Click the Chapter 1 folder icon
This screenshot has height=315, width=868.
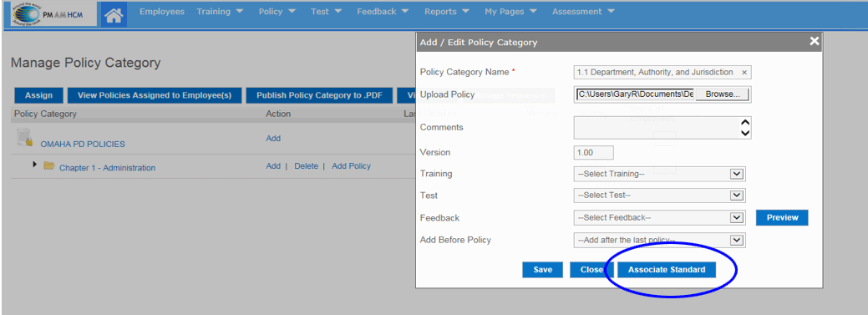48,165
